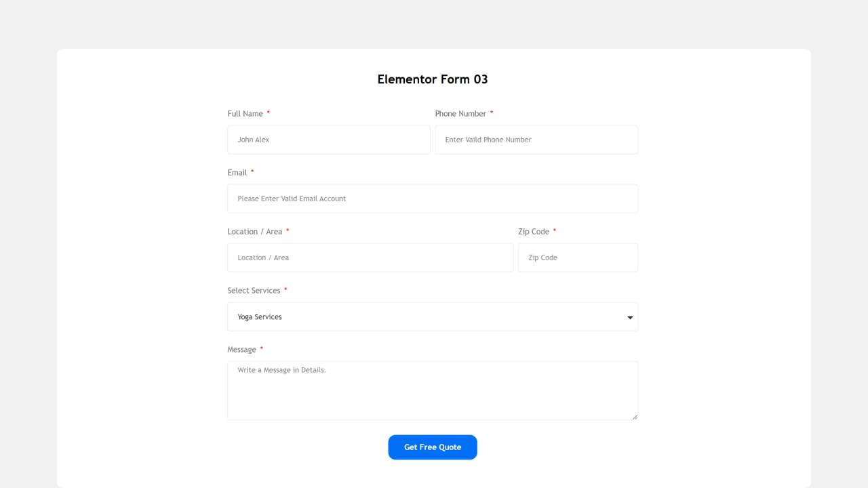Viewport: 868px width, 488px height.
Task: Click inside the Message text area
Action: pyautogui.click(x=432, y=390)
